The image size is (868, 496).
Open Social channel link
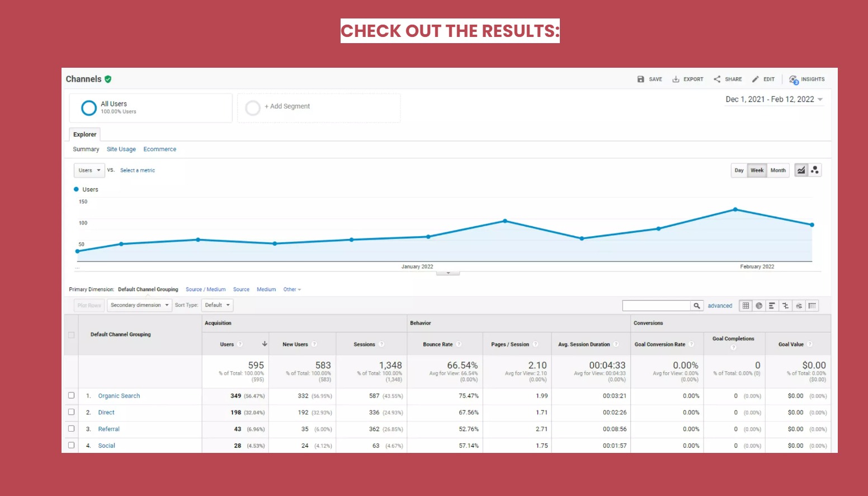[107, 446]
